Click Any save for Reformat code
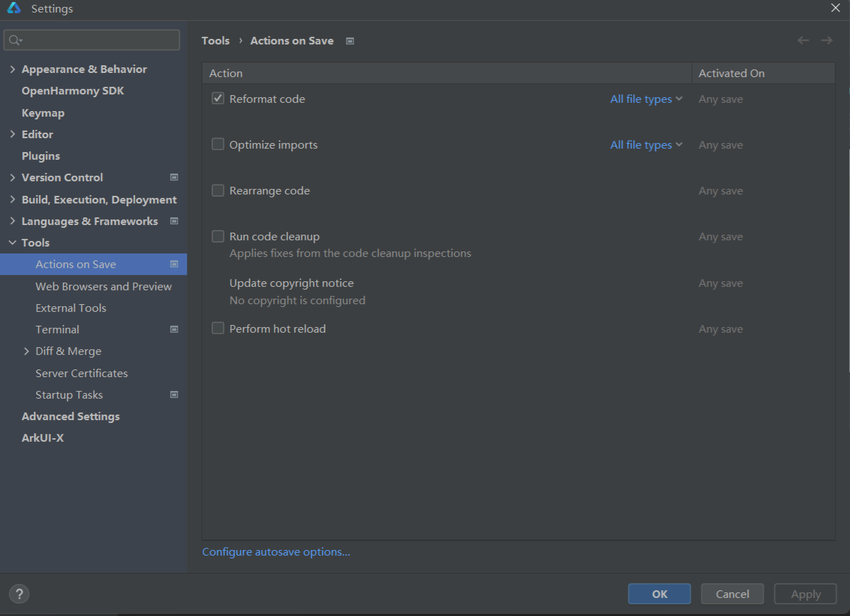 click(721, 99)
